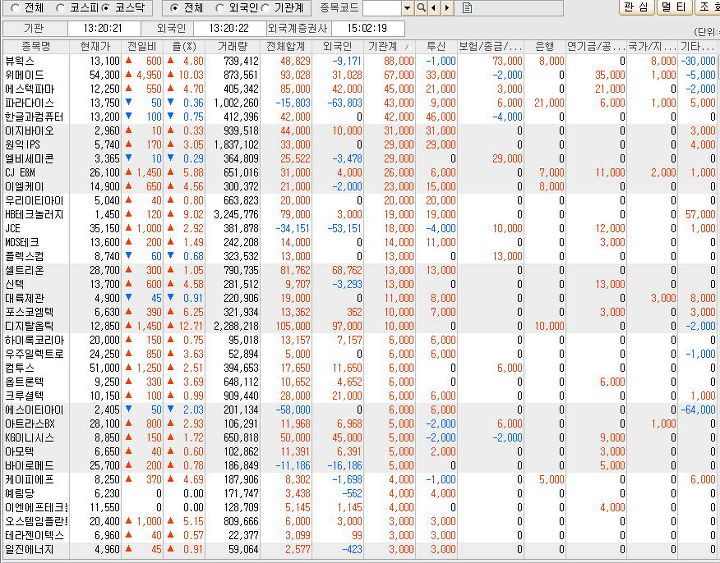Select the 하이록코리아 stock row name

pos(34,340)
